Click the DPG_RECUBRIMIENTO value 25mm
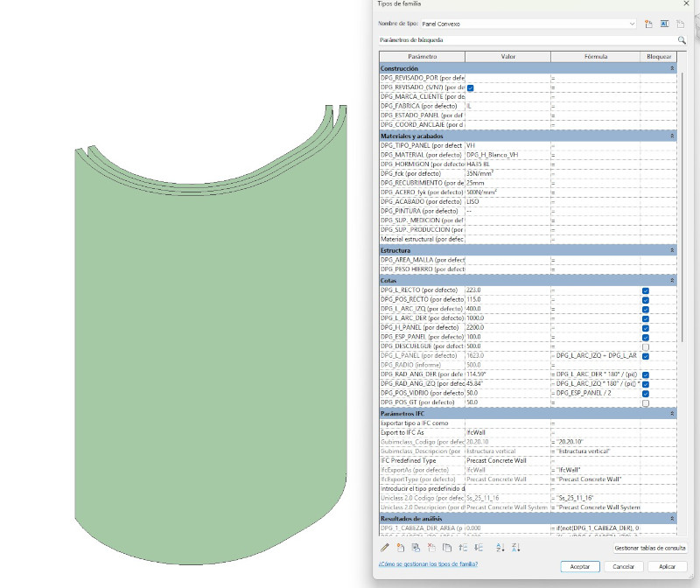Image resolution: width=700 pixels, height=588 pixels. (x=508, y=183)
